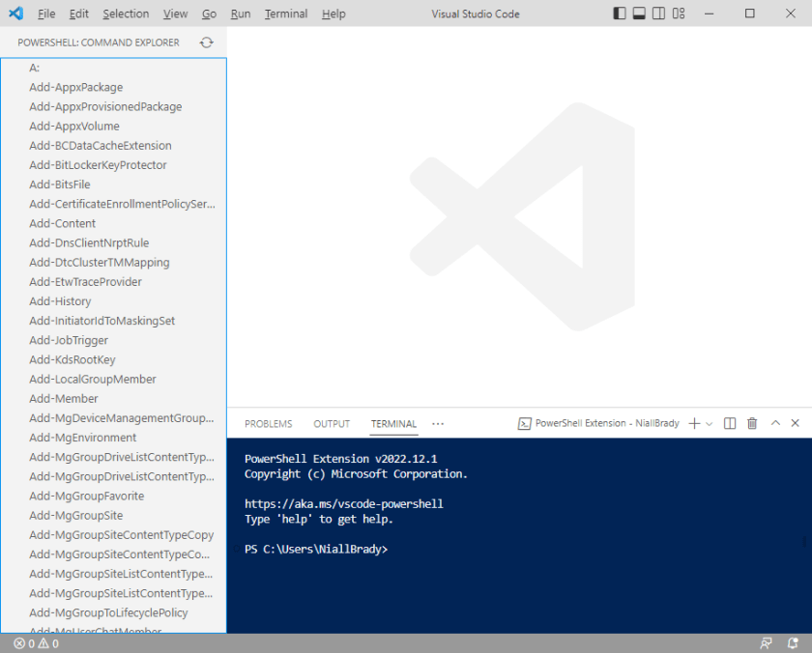Refresh the PowerShell Command Explorer list
The width and height of the screenshot is (812, 653).
[206, 43]
